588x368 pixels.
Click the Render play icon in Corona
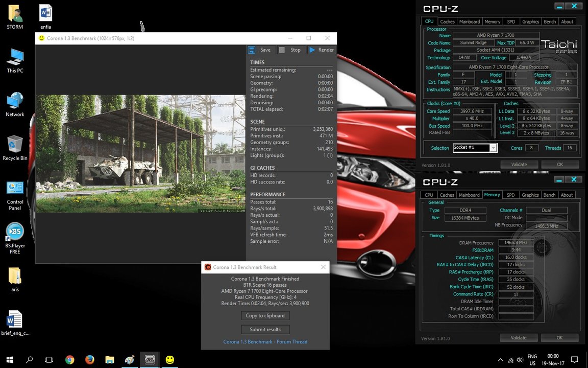tap(312, 50)
